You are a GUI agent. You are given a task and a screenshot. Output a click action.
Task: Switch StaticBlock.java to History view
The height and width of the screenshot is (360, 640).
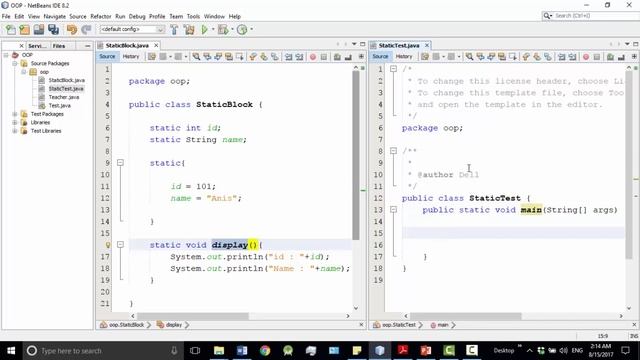tap(131, 57)
